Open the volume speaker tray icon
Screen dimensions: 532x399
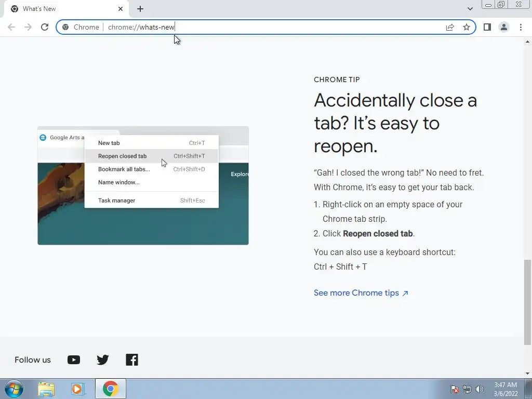tap(480, 389)
